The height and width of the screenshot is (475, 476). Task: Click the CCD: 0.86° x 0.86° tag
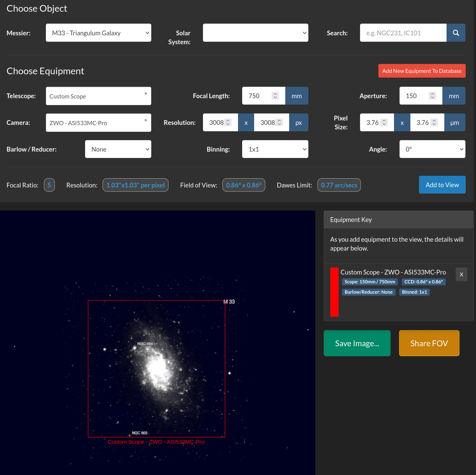[x=424, y=282]
